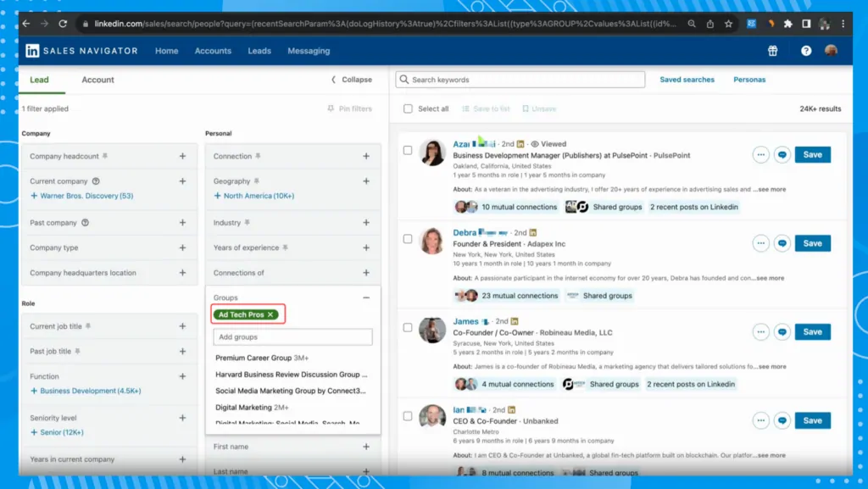The height and width of the screenshot is (489, 868).
Task: Click Search keywords field
Action: coord(520,80)
